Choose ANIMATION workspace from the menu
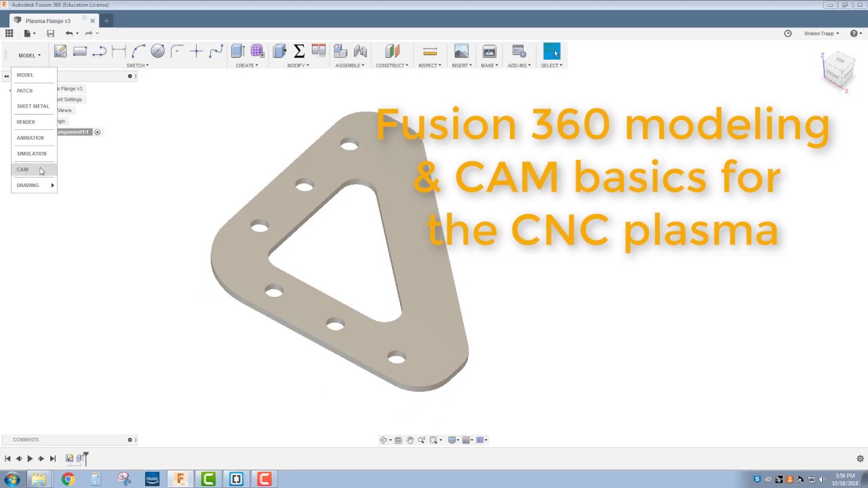The image size is (868, 488). (x=34, y=138)
